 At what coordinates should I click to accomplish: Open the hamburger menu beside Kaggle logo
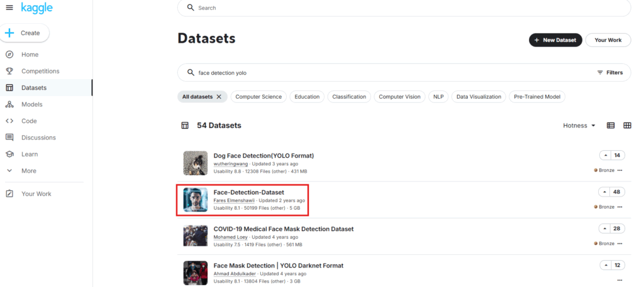coord(9,8)
